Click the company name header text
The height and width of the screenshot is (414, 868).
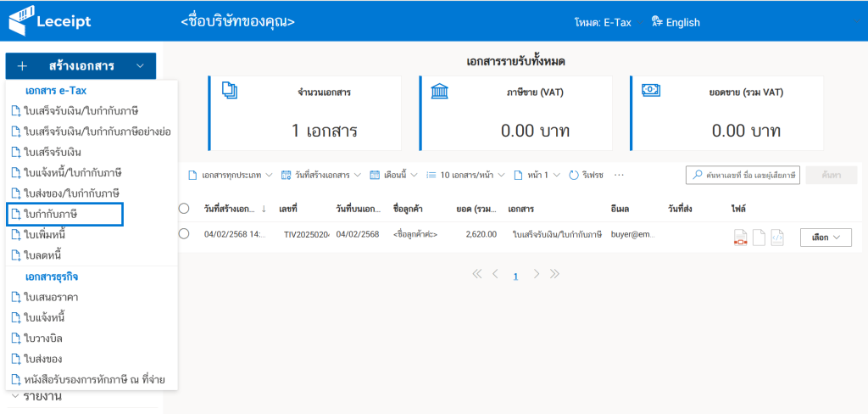pos(237,22)
